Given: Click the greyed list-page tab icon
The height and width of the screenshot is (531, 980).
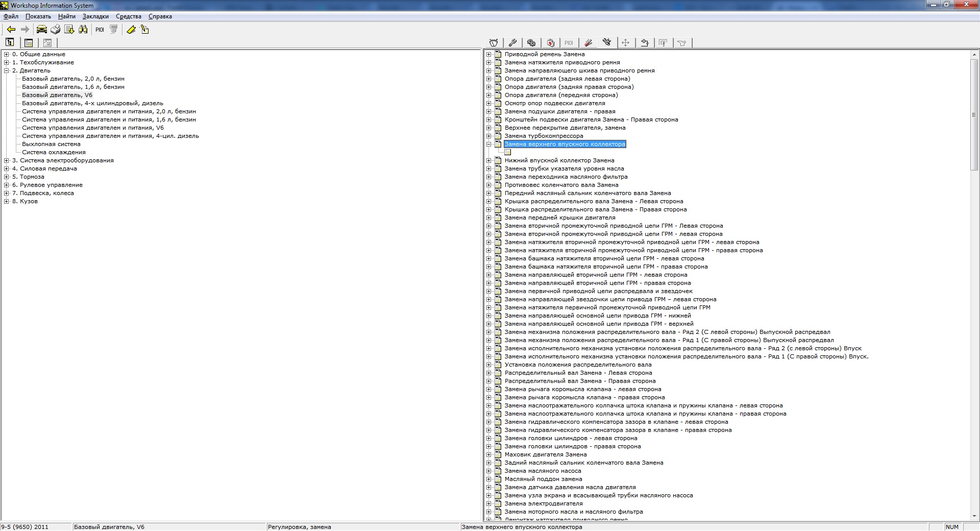Looking at the screenshot, I should coord(664,43).
